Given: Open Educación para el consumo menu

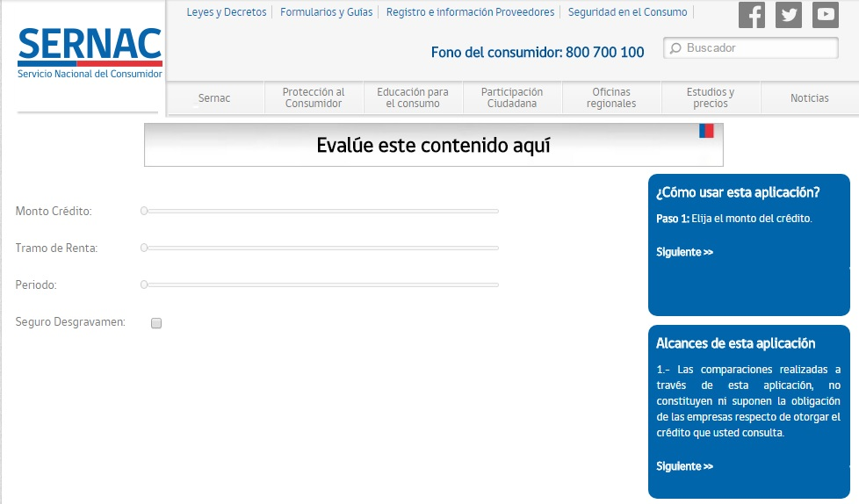Looking at the screenshot, I should (413, 97).
